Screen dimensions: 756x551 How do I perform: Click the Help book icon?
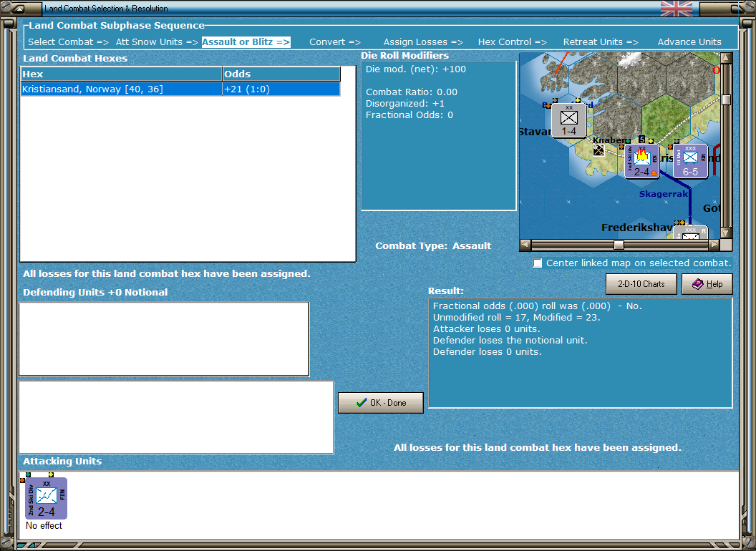(x=698, y=284)
